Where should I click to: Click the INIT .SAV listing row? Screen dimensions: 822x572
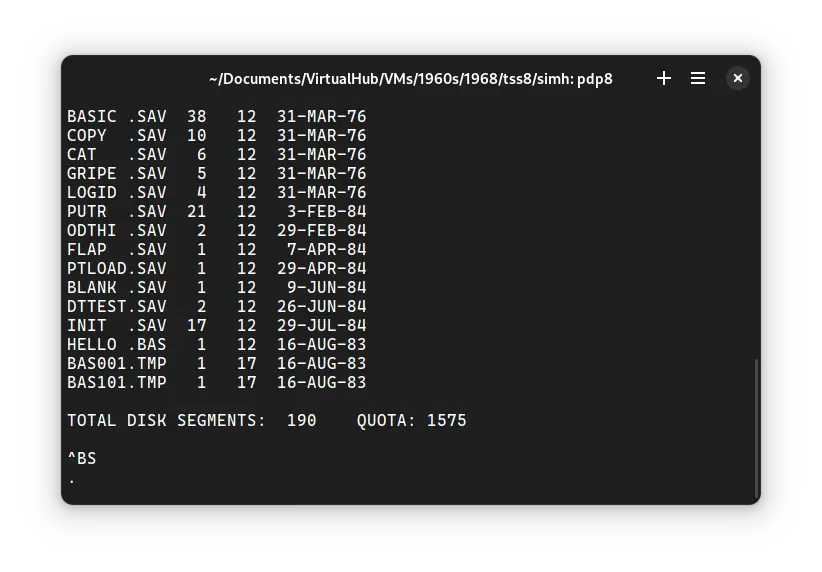117,325
